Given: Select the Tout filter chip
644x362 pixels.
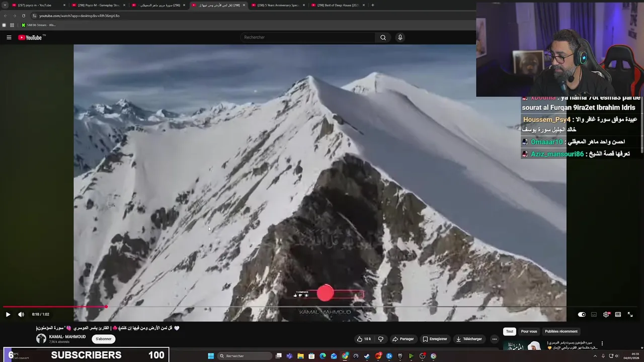Looking at the screenshot, I should tap(510, 331).
